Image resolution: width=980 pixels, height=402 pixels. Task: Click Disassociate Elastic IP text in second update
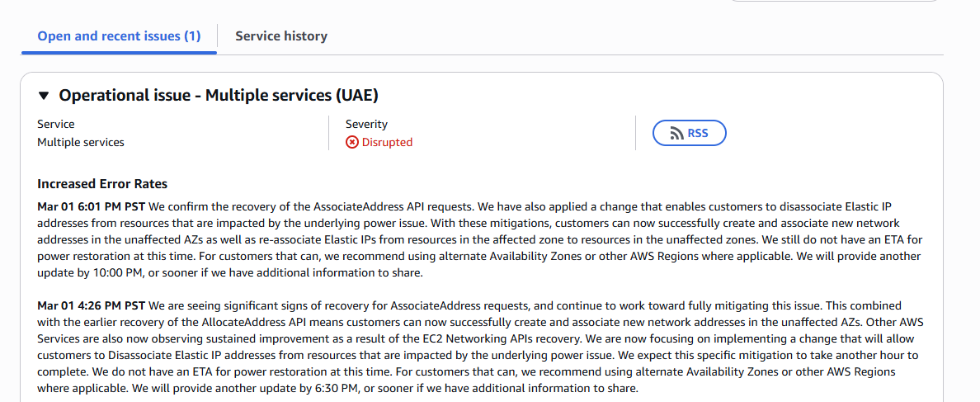point(159,356)
